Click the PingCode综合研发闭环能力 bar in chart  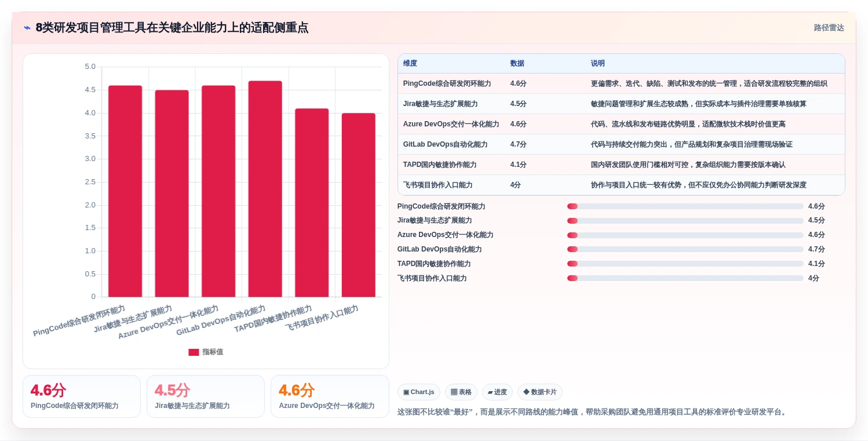point(125,191)
